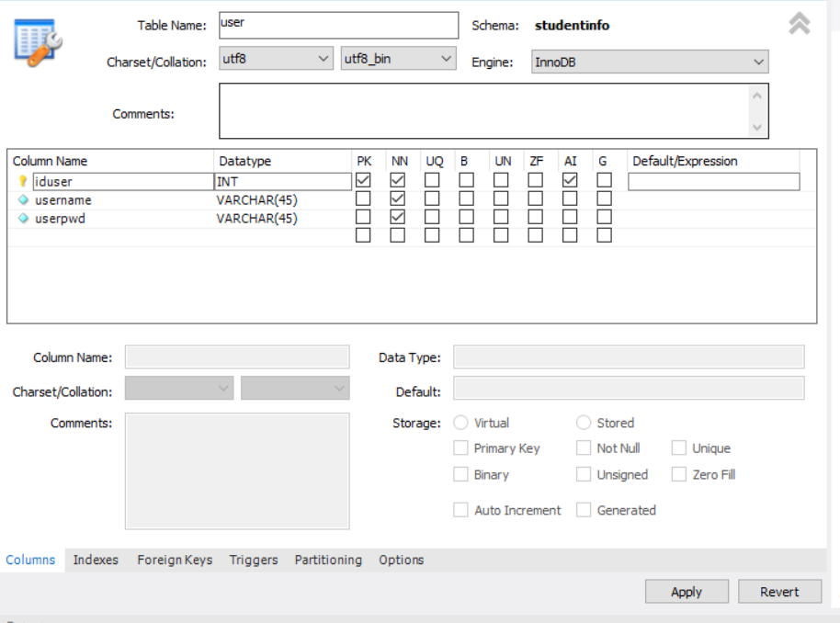The image size is (840, 623).
Task: Click the column Comments detail box
Action: (237, 470)
